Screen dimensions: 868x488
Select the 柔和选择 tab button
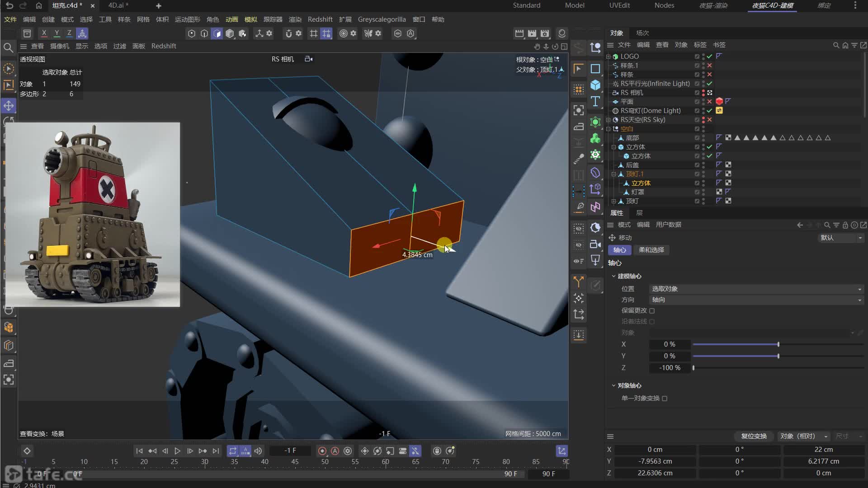[x=651, y=250]
